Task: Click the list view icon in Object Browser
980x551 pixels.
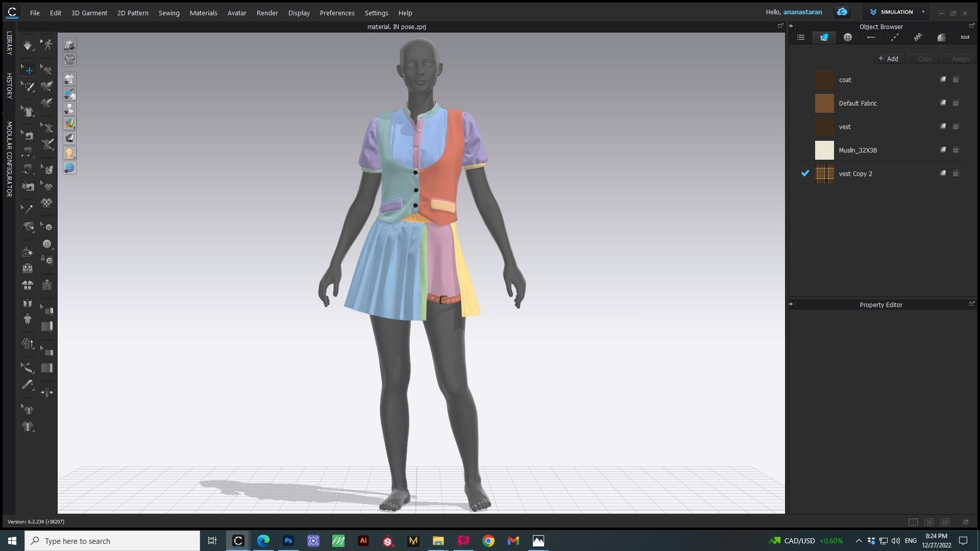Action: 801,37
